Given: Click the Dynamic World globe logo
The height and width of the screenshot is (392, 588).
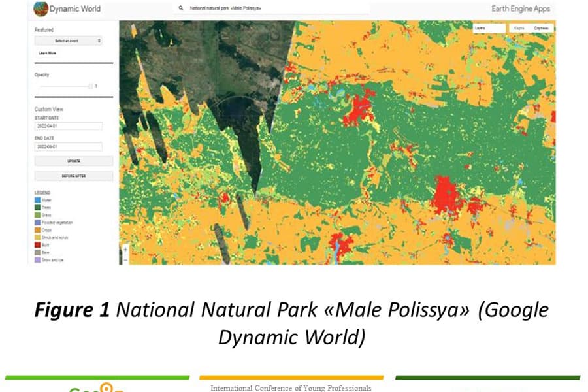Looking at the screenshot, I should click(x=41, y=8).
